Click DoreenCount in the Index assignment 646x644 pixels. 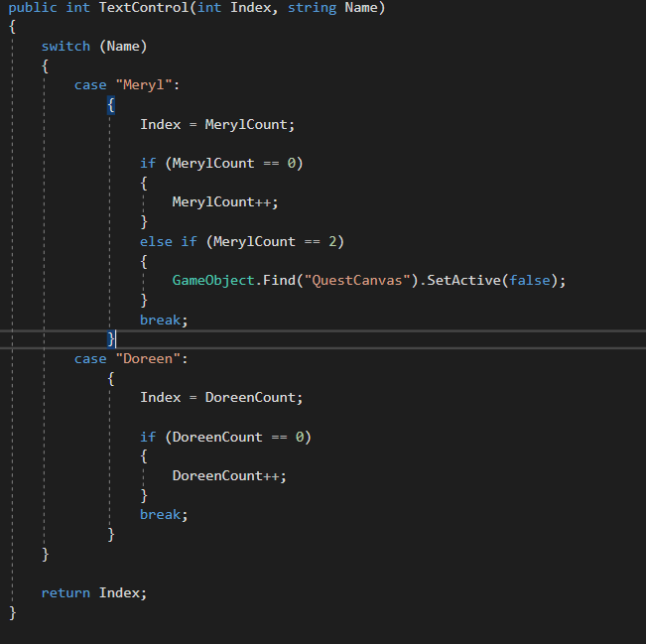252,397
